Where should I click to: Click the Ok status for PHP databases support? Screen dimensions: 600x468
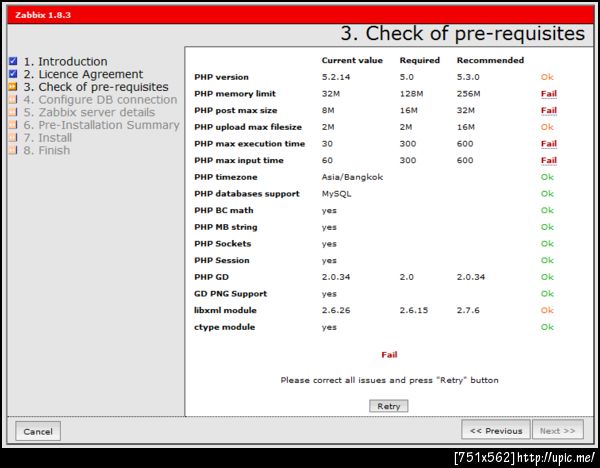point(547,194)
